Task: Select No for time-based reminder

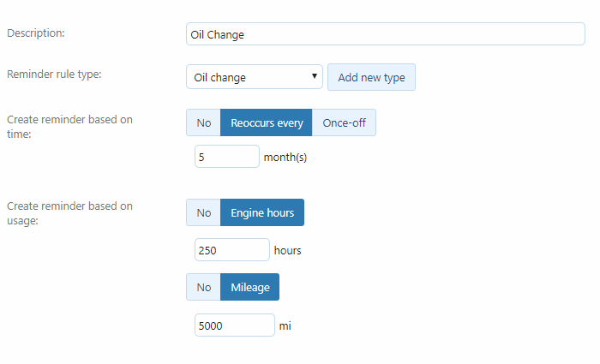Action: [x=204, y=122]
